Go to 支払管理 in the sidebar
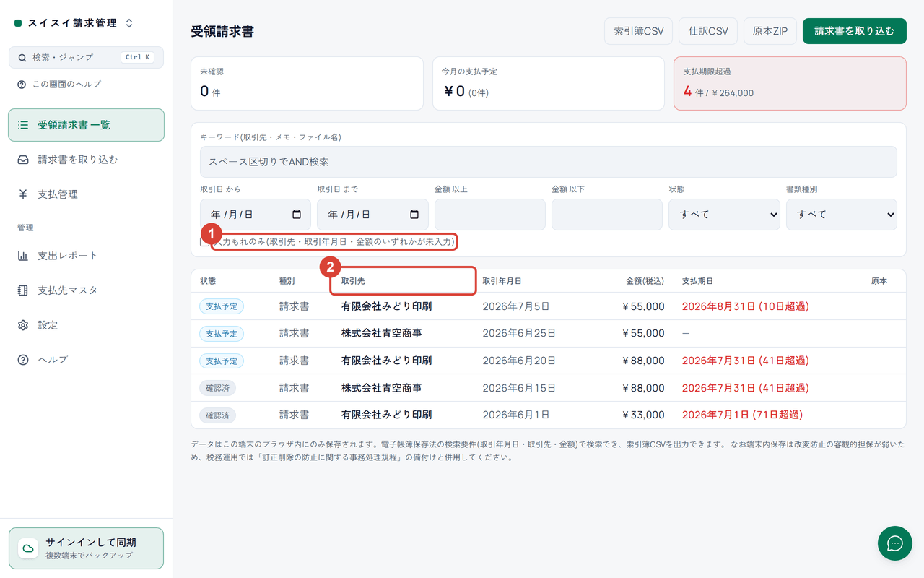This screenshot has width=924, height=578. coord(86,194)
